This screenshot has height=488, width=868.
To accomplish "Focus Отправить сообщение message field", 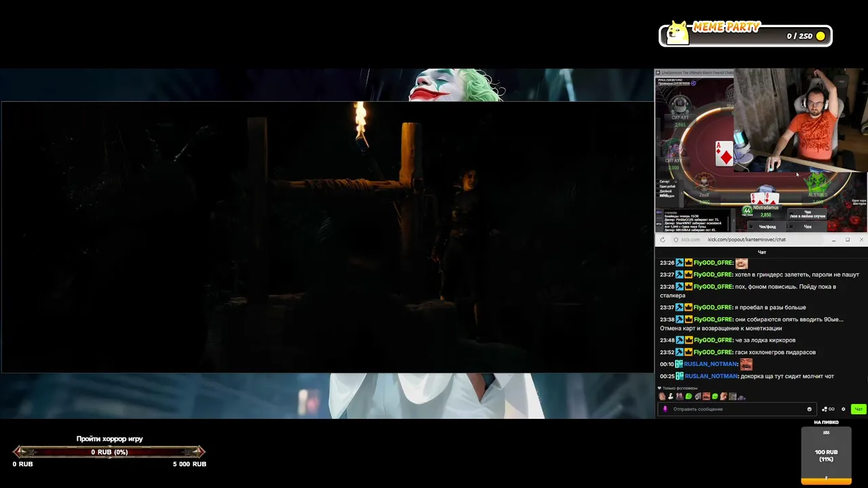I will [736, 409].
